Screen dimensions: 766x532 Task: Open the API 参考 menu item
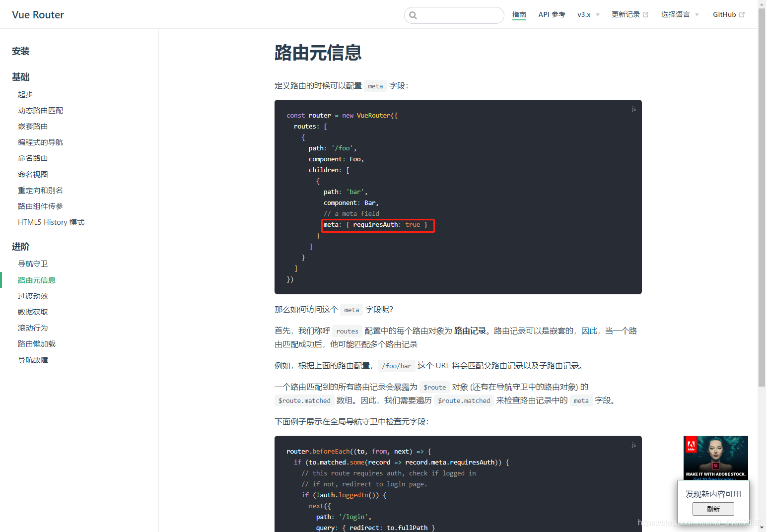551,14
